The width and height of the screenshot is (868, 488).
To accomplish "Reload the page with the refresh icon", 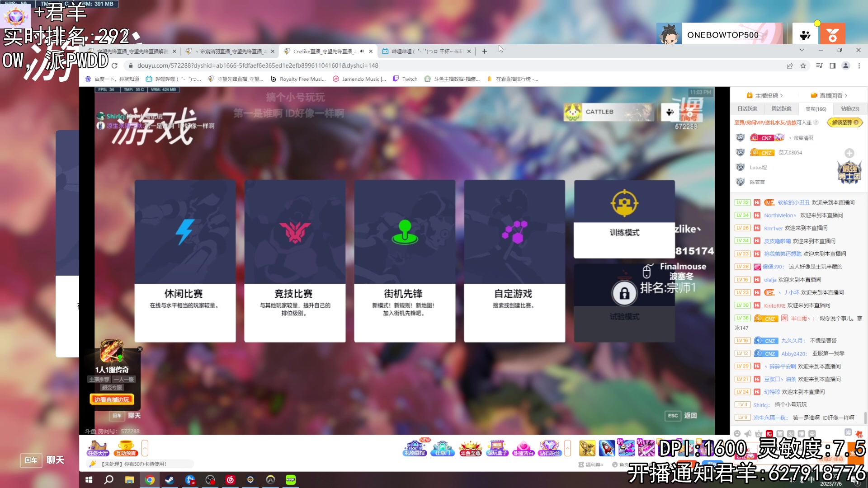I will [114, 66].
